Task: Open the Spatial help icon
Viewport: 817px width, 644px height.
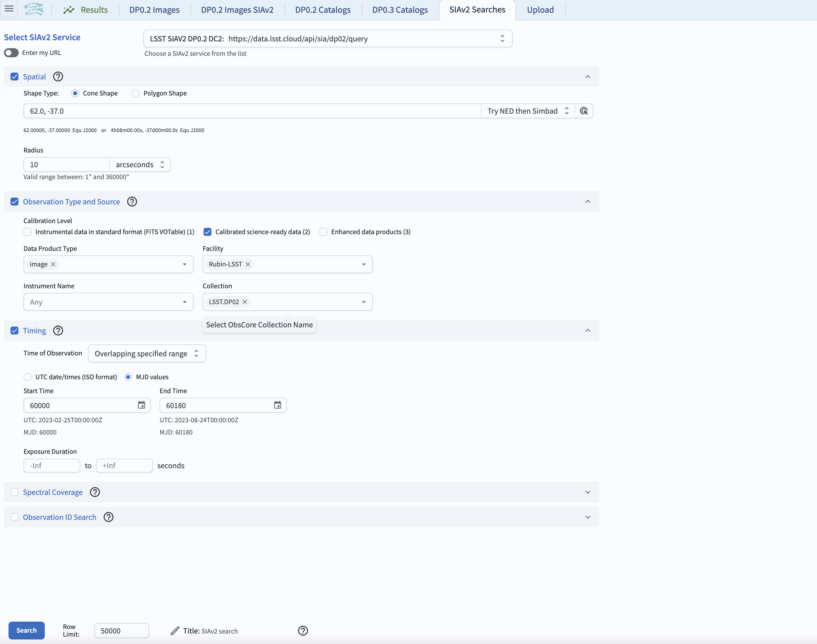Action: [58, 77]
